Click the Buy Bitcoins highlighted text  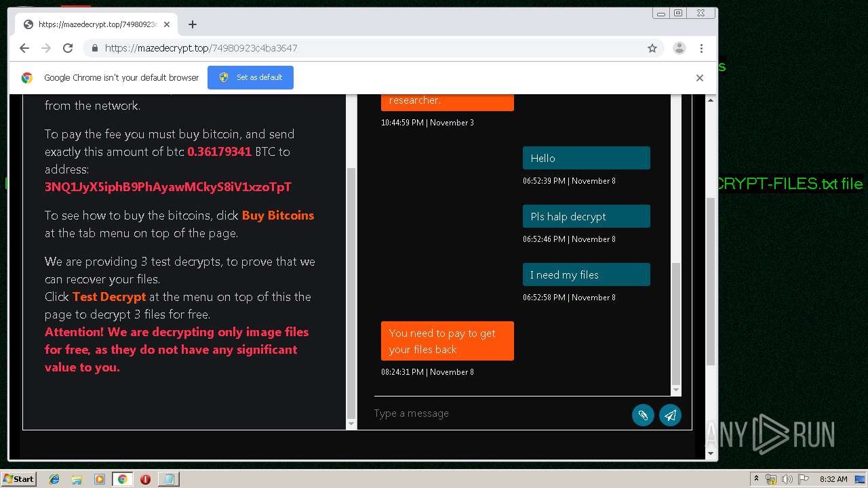[278, 216]
